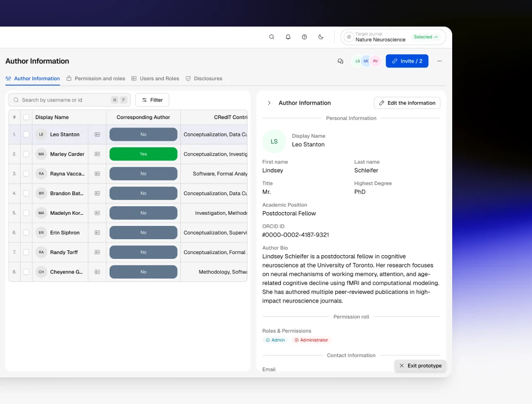Open the search icon in top bar
Viewport: 532px width, 404px height.
click(271, 37)
